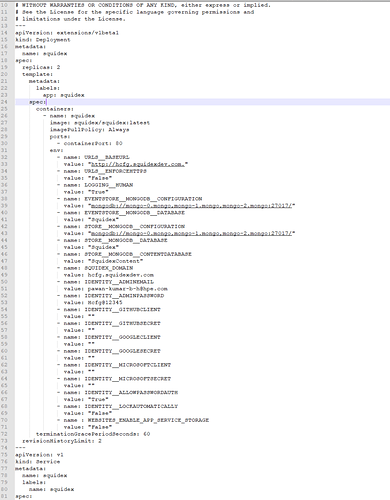Click 'apiVersion: extensions/v1beta1' line
Viewport: 390px width, 500px height.
67,33
